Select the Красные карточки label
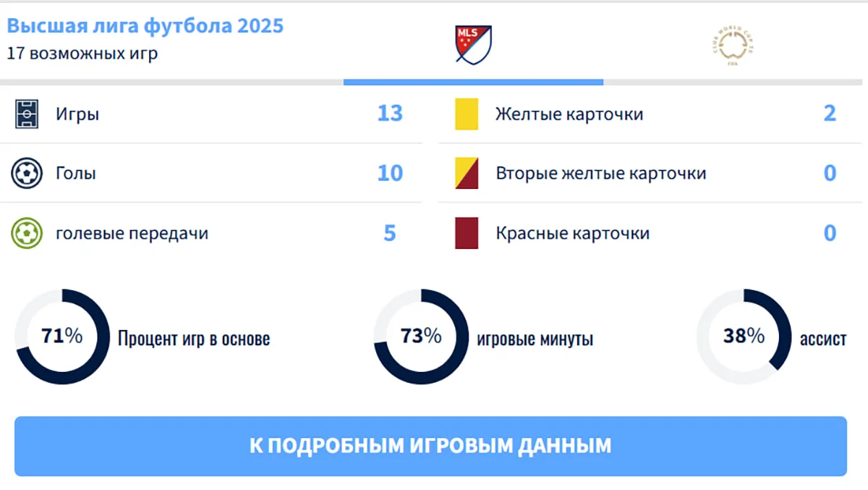Viewport: 868px width, 490px height. [573, 233]
